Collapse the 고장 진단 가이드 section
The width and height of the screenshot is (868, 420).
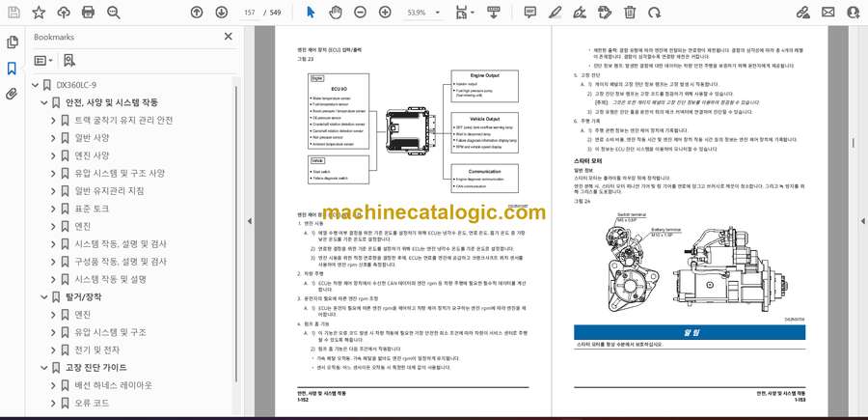tap(44, 367)
